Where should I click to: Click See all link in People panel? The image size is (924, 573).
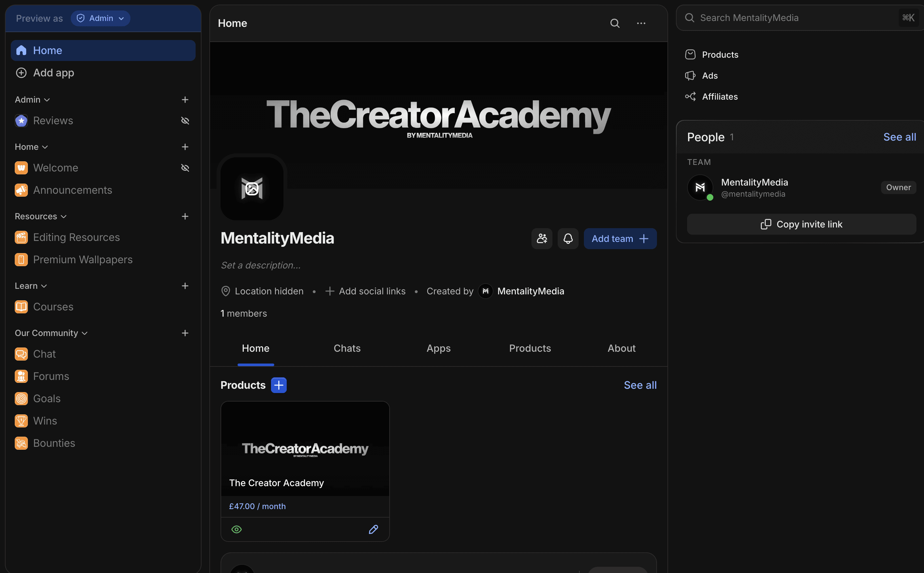[899, 137]
